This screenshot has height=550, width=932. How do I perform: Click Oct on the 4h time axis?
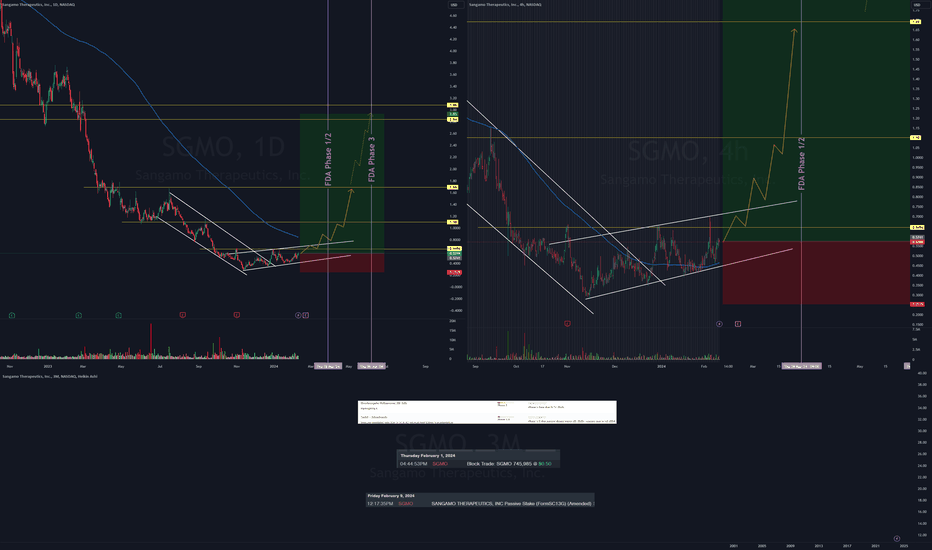pos(516,367)
